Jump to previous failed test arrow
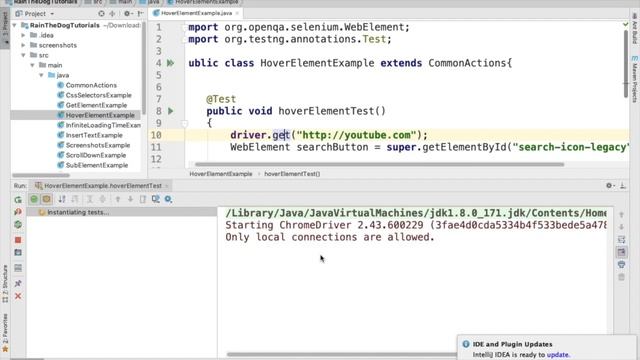 click(x=118, y=199)
